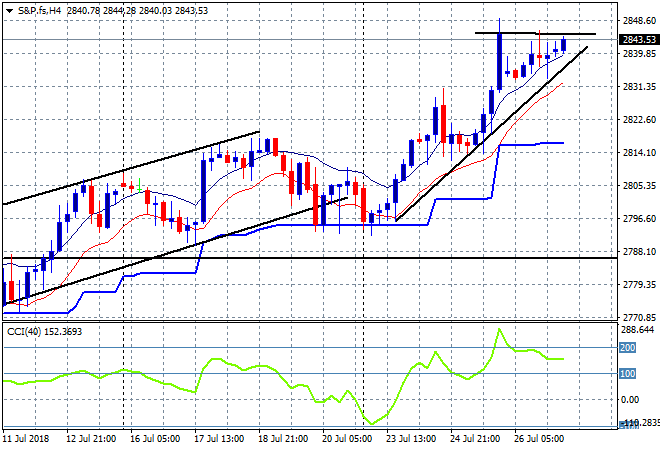Click the 2839.85 price axis label
660x450 pixels.
click(639, 53)
